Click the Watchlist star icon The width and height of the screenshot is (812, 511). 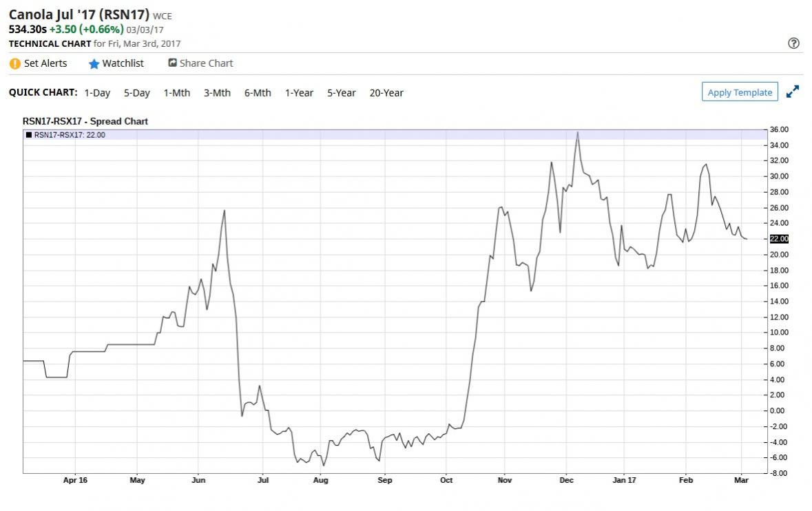point(94,63)
